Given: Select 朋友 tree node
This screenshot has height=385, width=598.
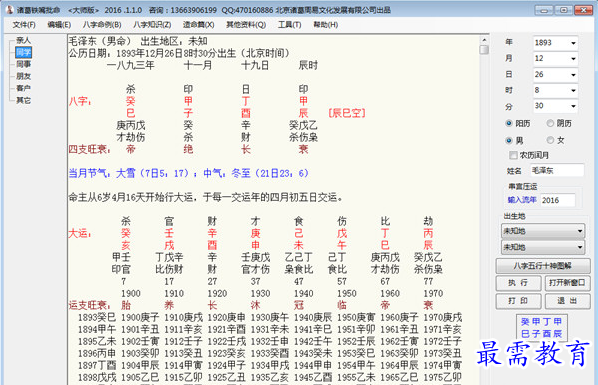Looking at the screenshot, I should (23, 76).
